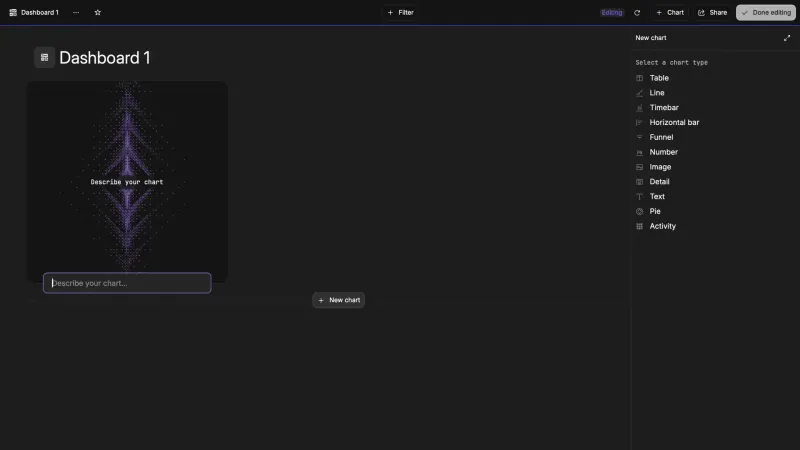Click the New chart panel heading
This screenshot has height=450, width=800.
pyautogui.click(x=651, y=38)
